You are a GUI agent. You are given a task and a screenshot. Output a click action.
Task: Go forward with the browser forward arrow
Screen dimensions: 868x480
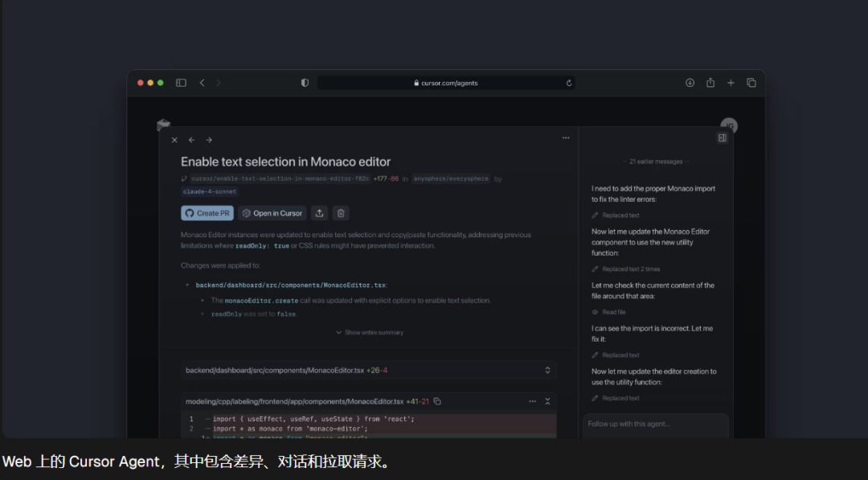click(x=218, y=83)
